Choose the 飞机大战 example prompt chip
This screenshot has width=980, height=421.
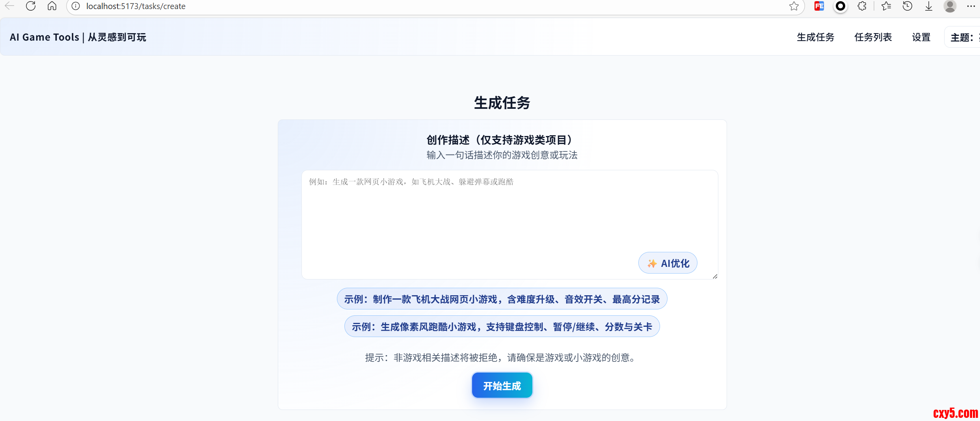502,299
